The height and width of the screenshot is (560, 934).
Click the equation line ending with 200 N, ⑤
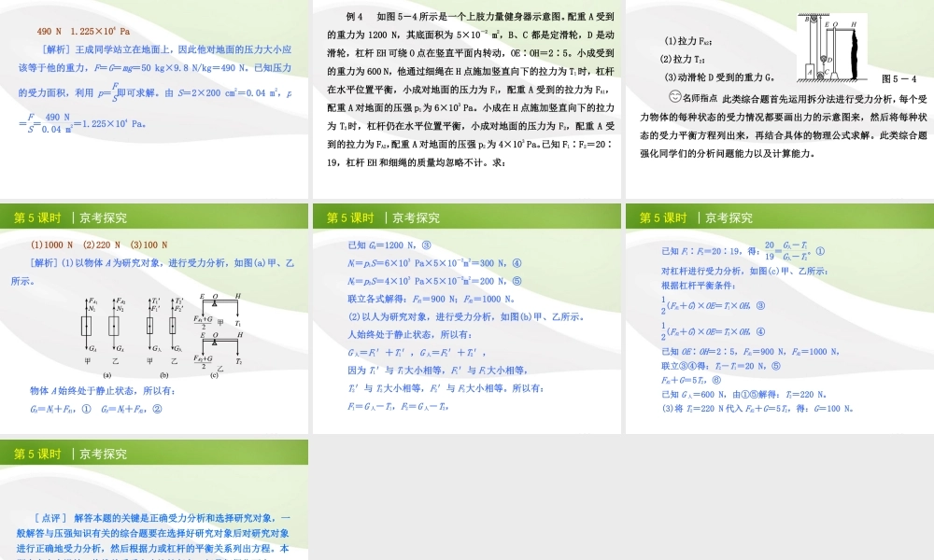(x=434, y=281)
